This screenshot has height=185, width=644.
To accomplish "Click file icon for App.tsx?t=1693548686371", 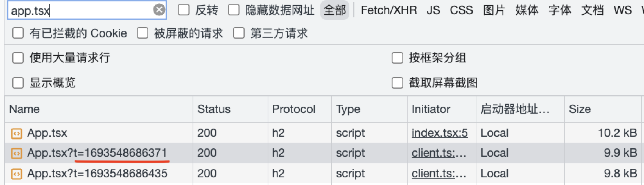I will [17, 153].
